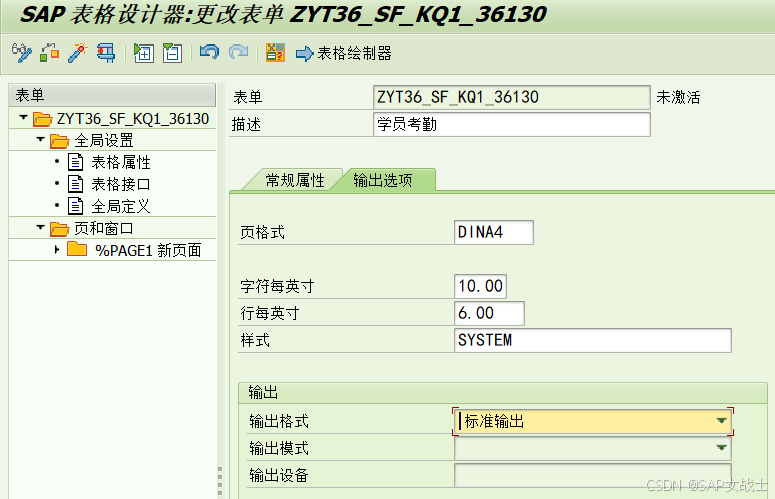Click the Display/Change glasses-pencil icon
Image resolution: width=775 pixels, height=499 pixels.
[21, 52]
